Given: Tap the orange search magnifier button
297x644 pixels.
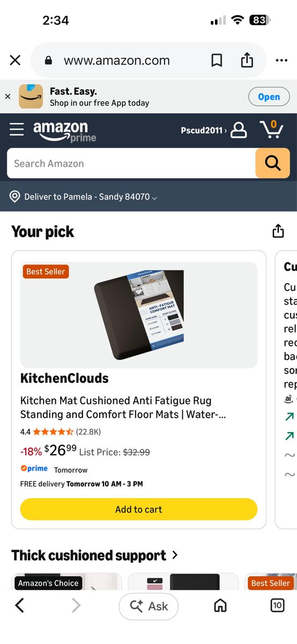Looking at the screenshot, I should click(x=273, y=163).
